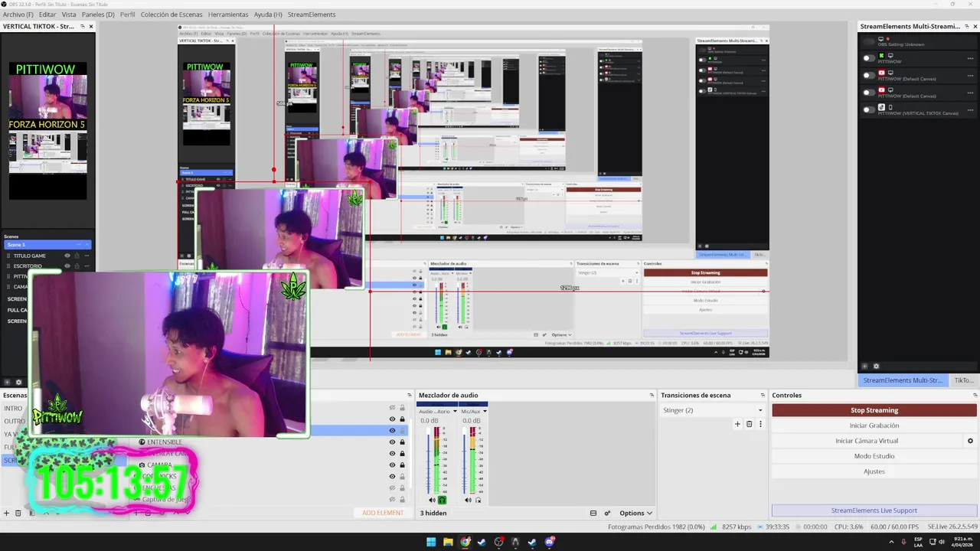Viewport: 980px width, 551px height.
Task: Enable Modo Estudio
Action: 874,456
